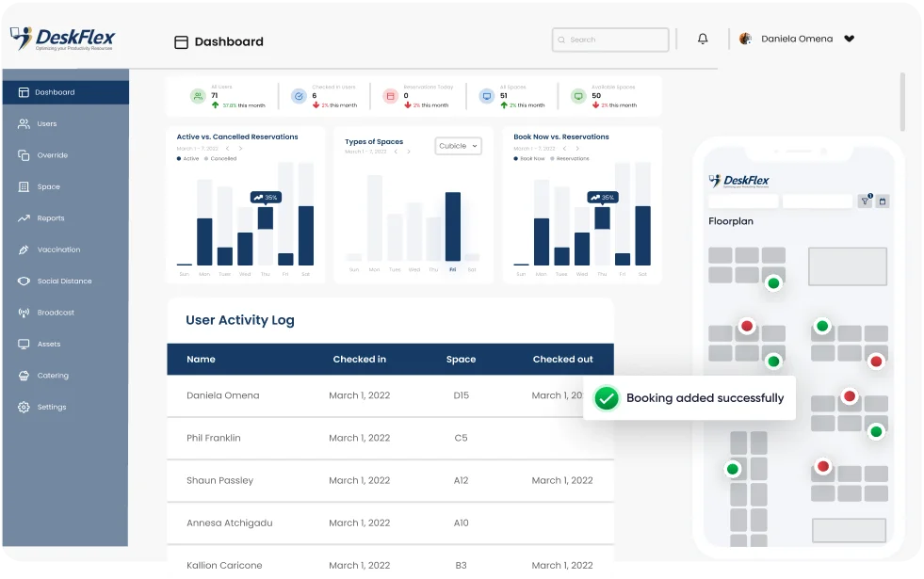Sort by the Checked in column header
Image resolution: width=924 pixels, height=579 pixels.
click(360, 360)
